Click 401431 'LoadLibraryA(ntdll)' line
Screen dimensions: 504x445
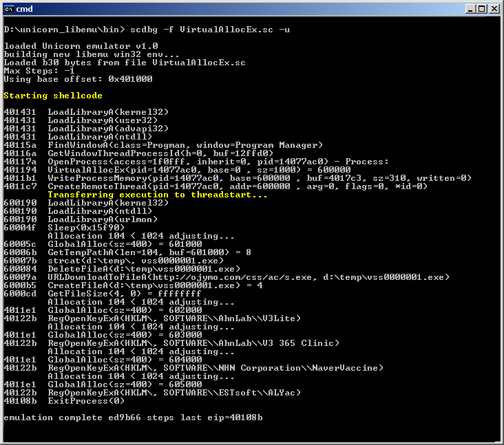click(78, 137)
